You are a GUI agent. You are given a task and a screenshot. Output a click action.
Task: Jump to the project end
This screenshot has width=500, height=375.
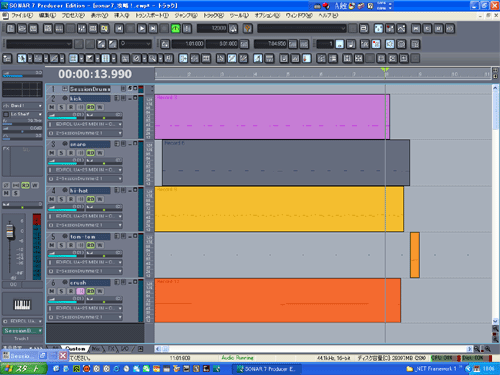coord(153,29)
